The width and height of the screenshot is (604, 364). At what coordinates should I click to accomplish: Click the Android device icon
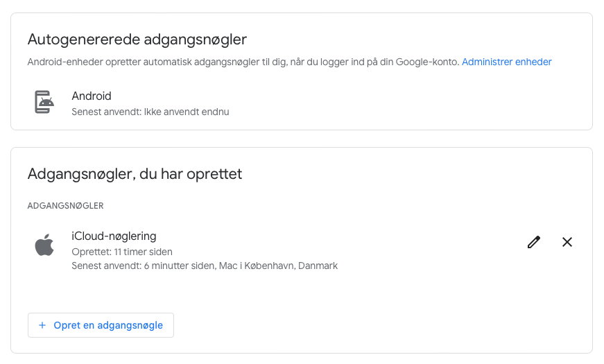[44, 102]
